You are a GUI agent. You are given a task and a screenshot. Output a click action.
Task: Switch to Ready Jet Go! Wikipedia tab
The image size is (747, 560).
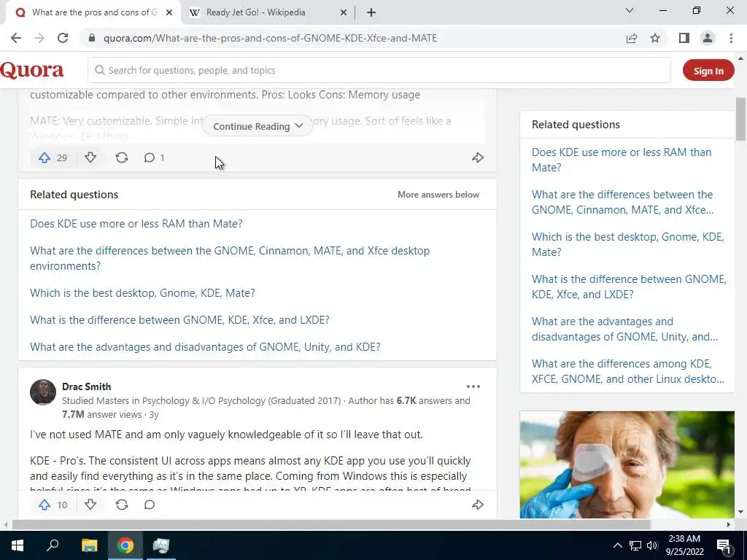[x=268, y=12]
